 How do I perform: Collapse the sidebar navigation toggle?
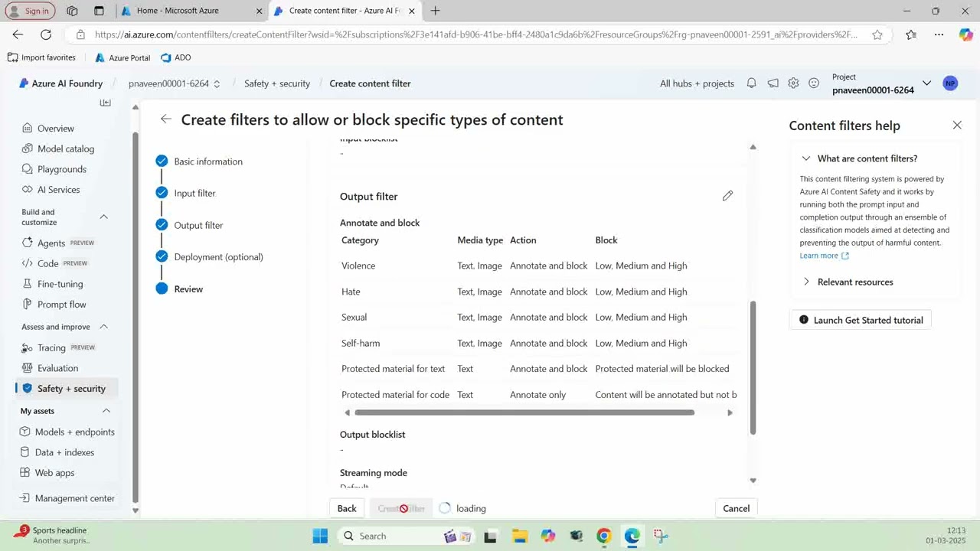pyautogui.click(x=106, y=103)
